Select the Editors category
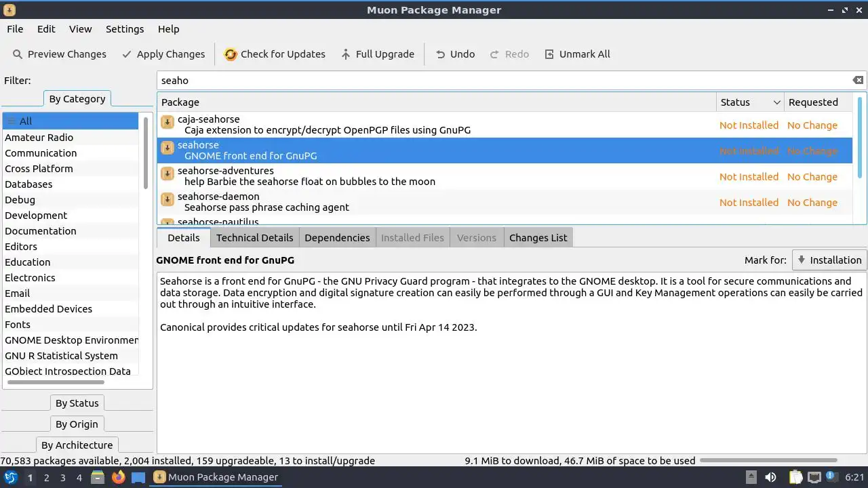The height and width of the screenshot is (488, 868). pyautogui.click(x=71, y=247)
